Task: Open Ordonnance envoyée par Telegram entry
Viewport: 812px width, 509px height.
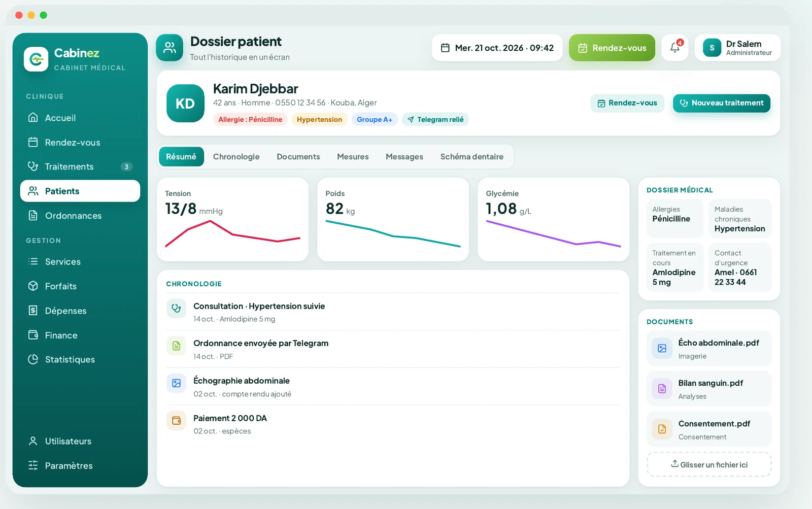Action: pos(393,349)
